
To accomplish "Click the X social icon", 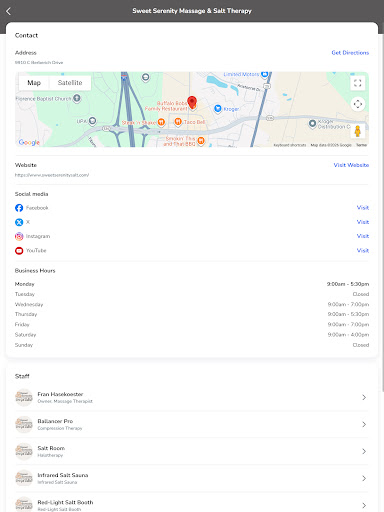I will pos(19,222).
